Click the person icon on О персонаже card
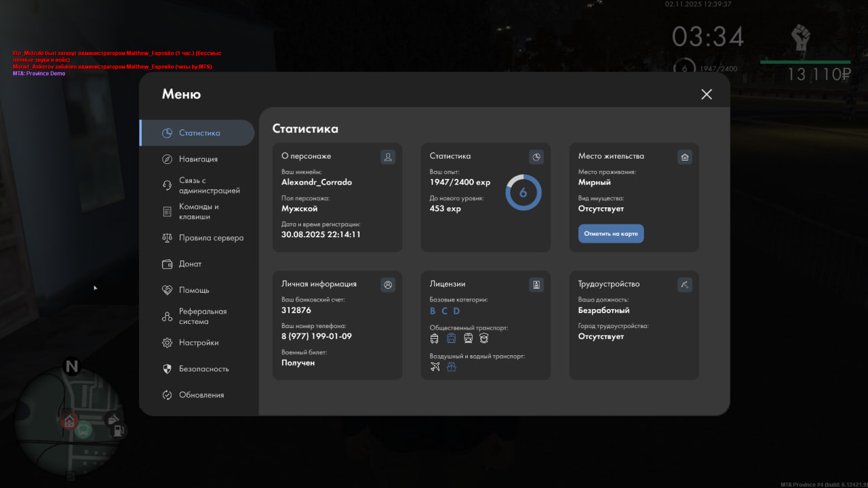 pyautogui.click(x=388, y=157)
